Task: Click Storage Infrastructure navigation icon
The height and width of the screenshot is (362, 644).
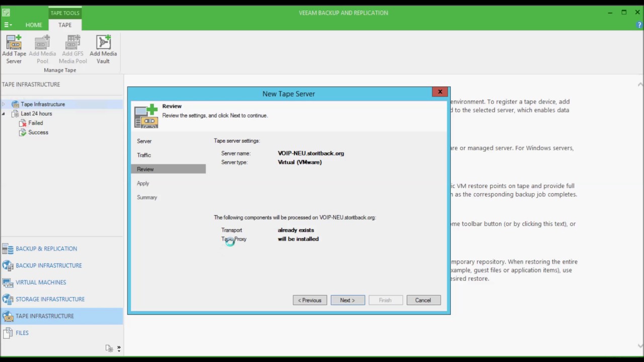Action: (8, 299)
